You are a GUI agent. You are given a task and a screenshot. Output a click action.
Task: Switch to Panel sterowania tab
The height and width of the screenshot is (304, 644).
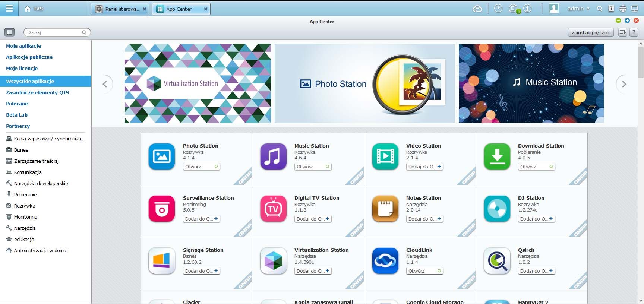tap(120, 9)
